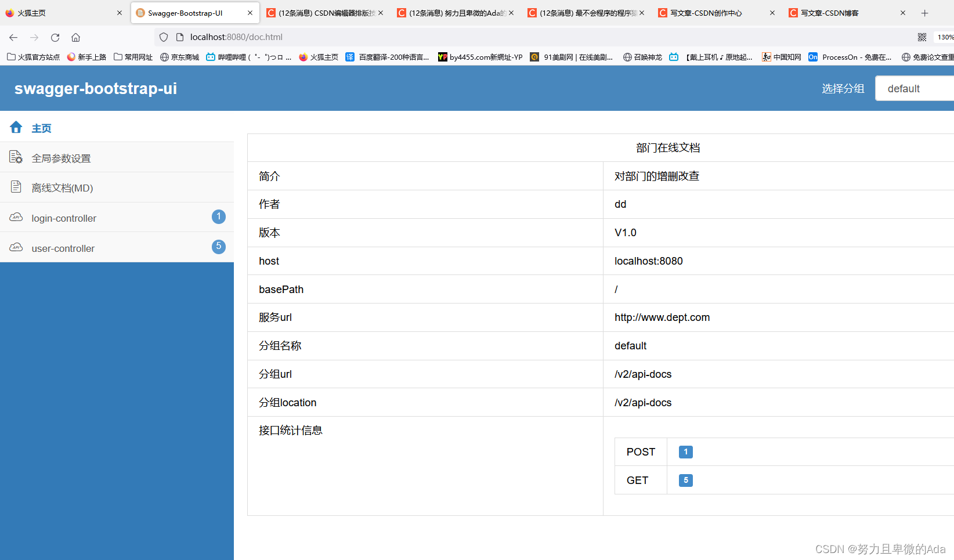
Task: Click the home icon beside 主页 in sidebar
Action: point(16,128)
